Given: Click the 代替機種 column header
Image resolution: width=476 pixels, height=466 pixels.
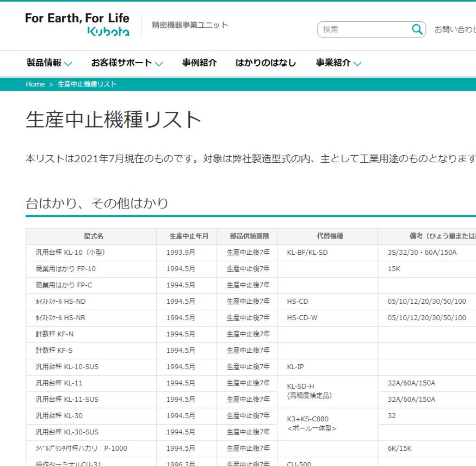Looking at the screenshot, I should click(330, 236).
